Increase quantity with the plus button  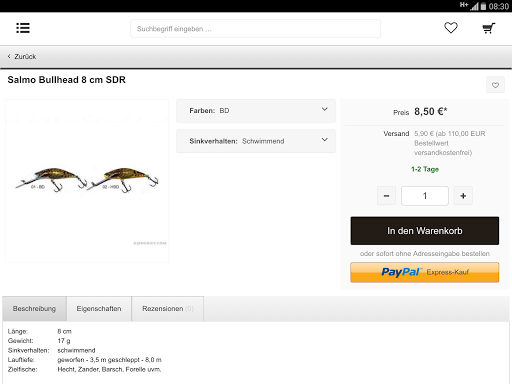click(x=463, y=196)
